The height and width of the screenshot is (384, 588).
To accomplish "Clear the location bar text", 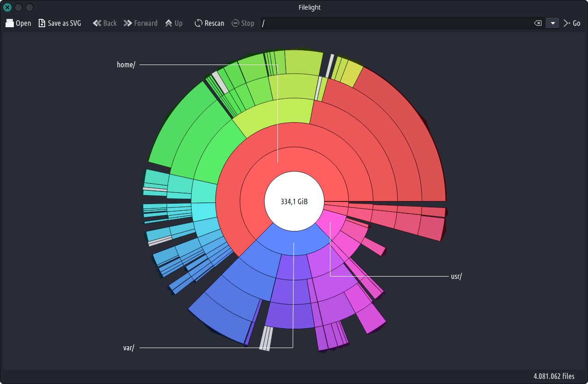I will [537, 23].
